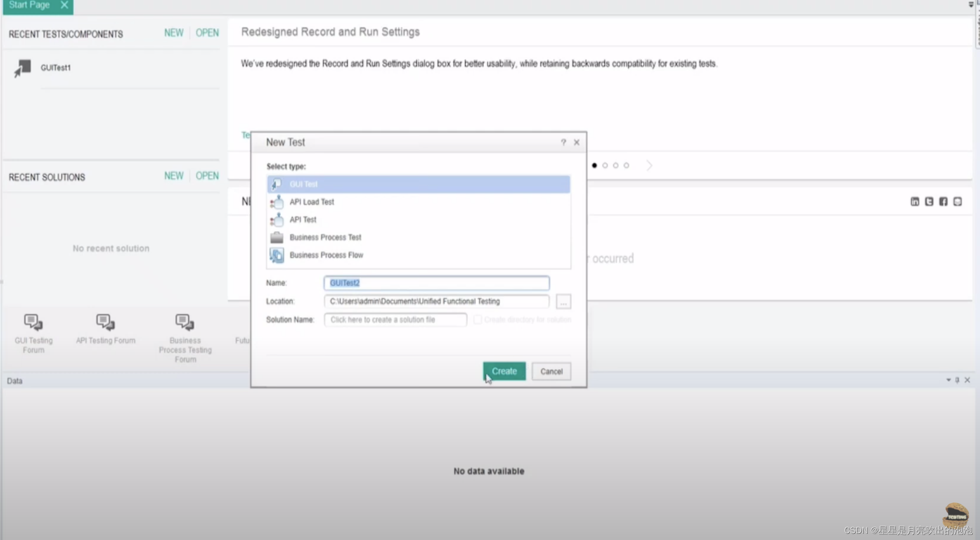Select the third carousel dot
Image resolution: width=980 pixels, height=540 pixels.
pos(615,165)
